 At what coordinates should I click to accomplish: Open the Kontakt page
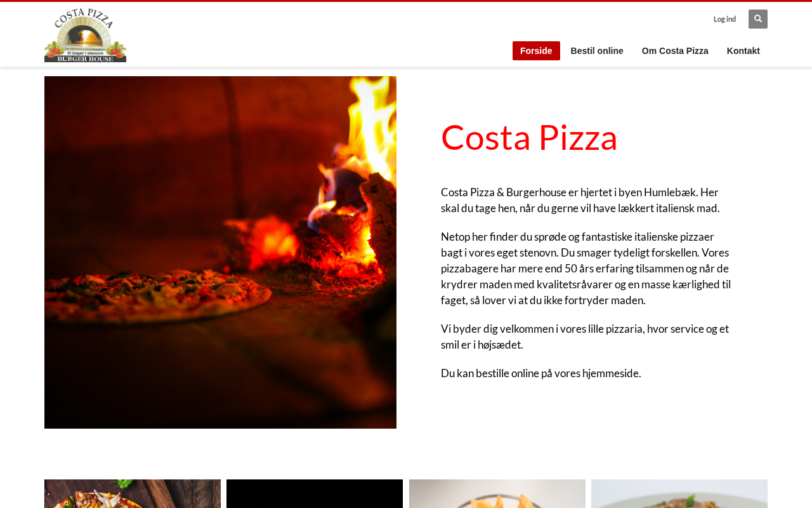click(x=743, y=51)
